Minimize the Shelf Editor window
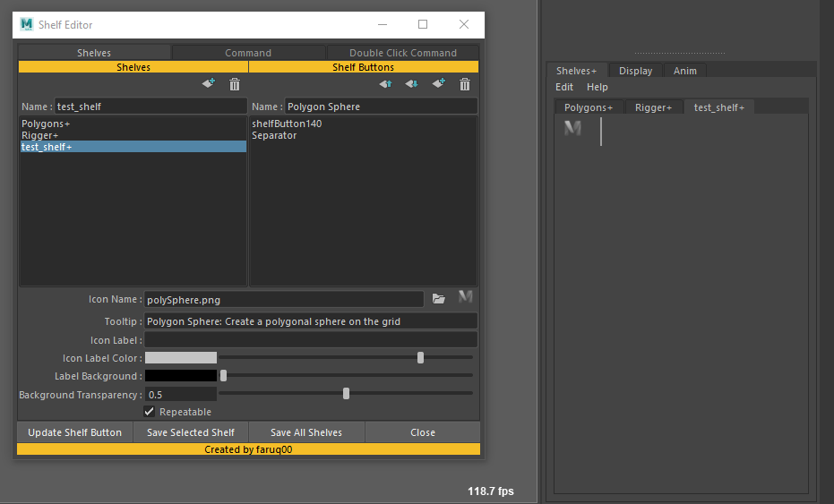The height and width of the screenshot is (504, 834). 383,24
